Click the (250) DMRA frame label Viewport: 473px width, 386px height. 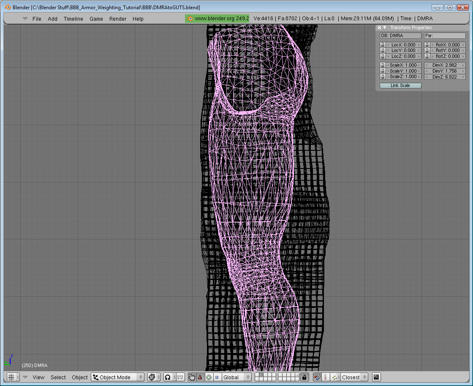pyautogui.click(x=34, y=365)
